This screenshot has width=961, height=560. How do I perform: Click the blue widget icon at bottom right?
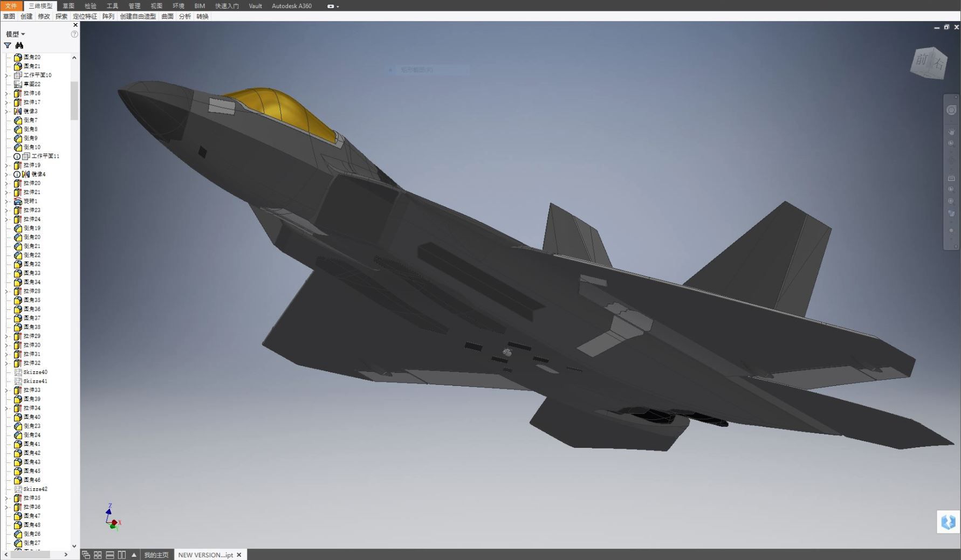tap(948, 522)
